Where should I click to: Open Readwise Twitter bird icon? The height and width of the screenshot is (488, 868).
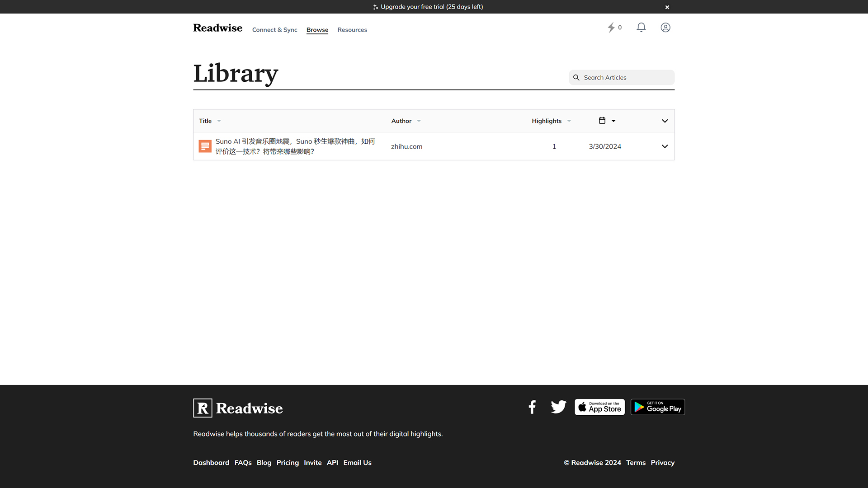[558, 407]
